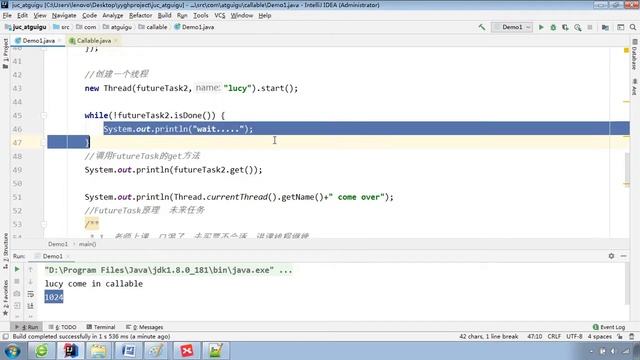Run Demo1 with the green play toolbar button

pos(541,27)
